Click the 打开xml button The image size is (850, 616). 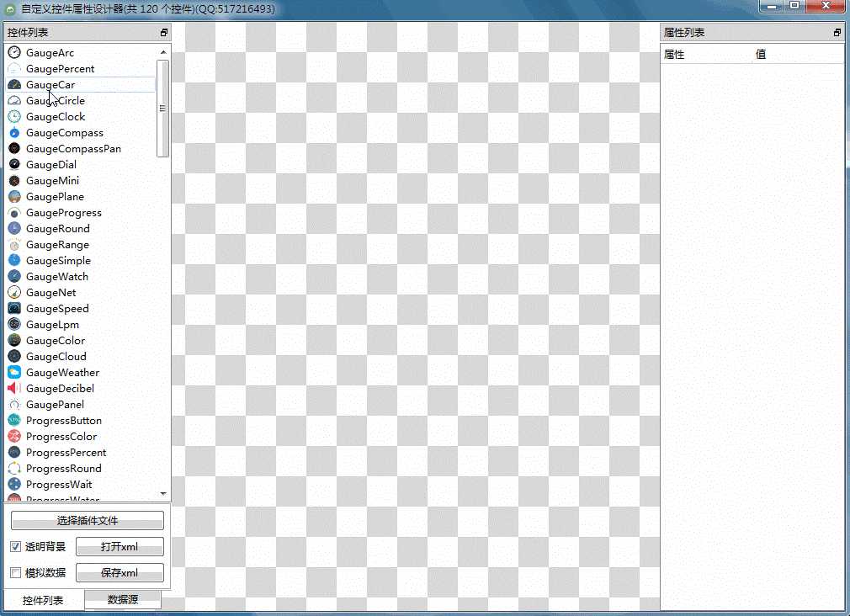tap(120, 547)
